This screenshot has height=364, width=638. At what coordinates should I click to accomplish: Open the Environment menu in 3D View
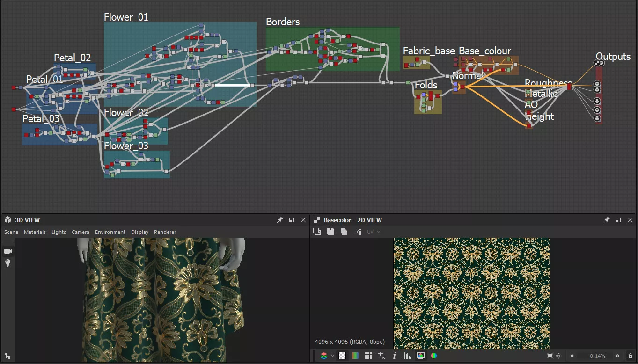[110, 232]
